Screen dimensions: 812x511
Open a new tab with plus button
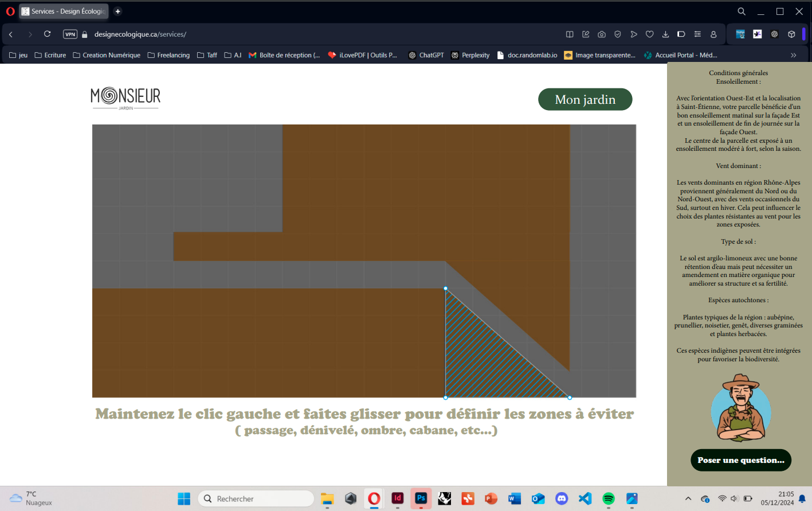[x=117, y=11]
